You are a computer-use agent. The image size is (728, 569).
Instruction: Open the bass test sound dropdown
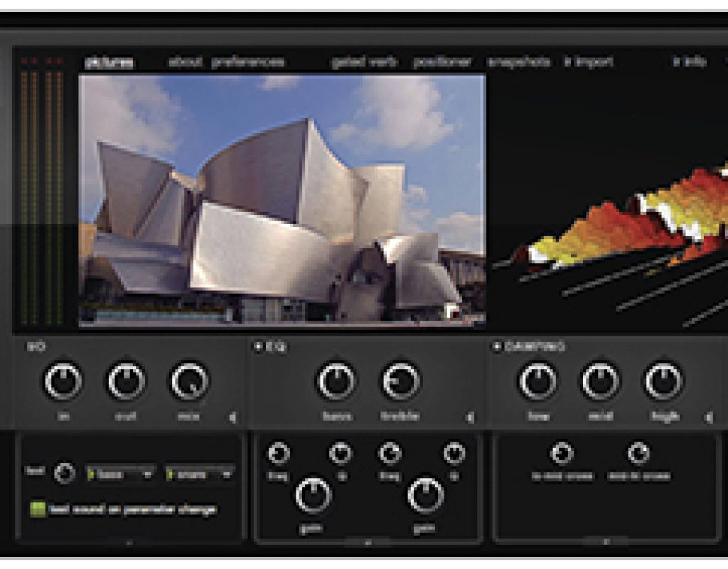(120, 474)
